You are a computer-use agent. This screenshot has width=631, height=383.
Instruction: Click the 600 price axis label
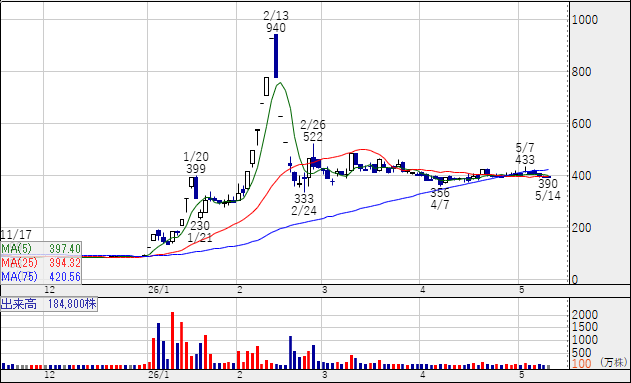[582, 124]
